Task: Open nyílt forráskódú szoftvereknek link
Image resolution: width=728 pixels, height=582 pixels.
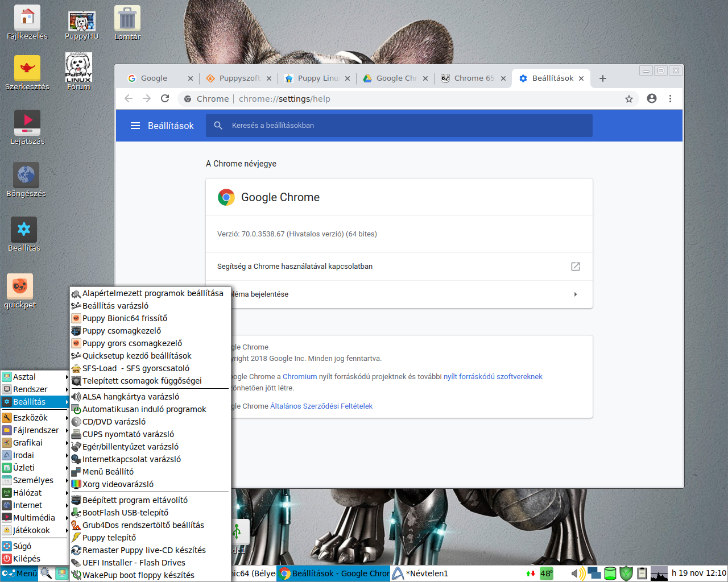Action: pos(493,377)
